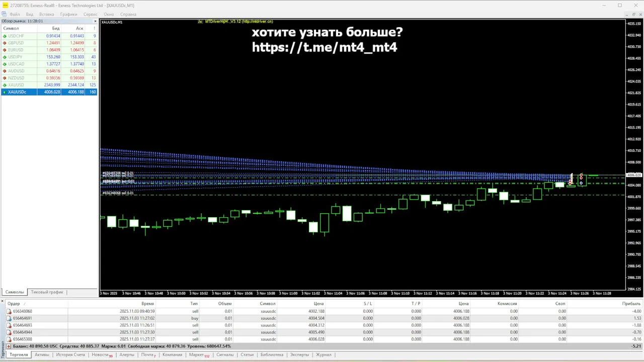Click the icon beside the Баланс summary row
644x362 pixels.
[9, 346]
